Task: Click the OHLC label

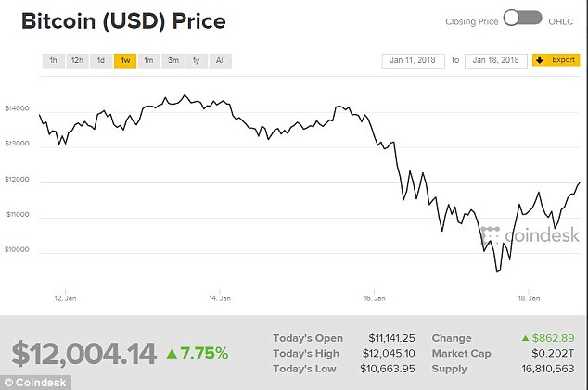Action: [x=561, y=21]
